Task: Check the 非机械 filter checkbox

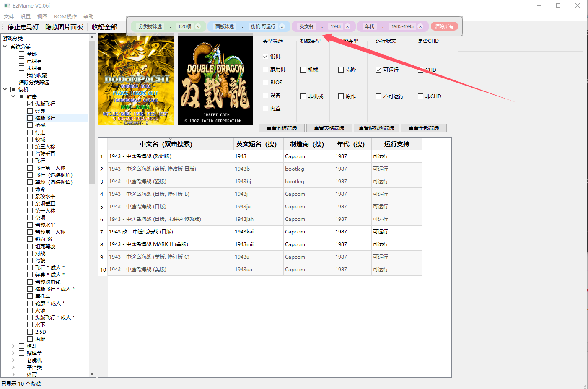Action: coord(303,96)
